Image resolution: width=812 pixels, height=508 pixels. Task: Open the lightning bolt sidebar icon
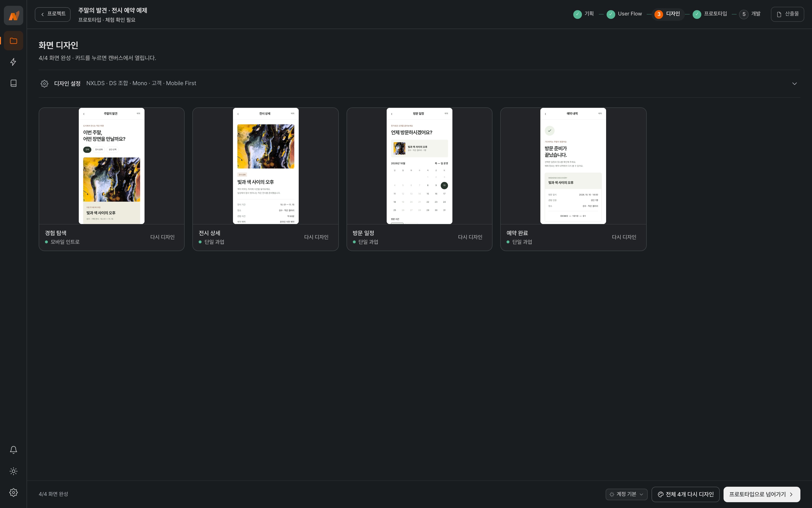tap(14, 62)
